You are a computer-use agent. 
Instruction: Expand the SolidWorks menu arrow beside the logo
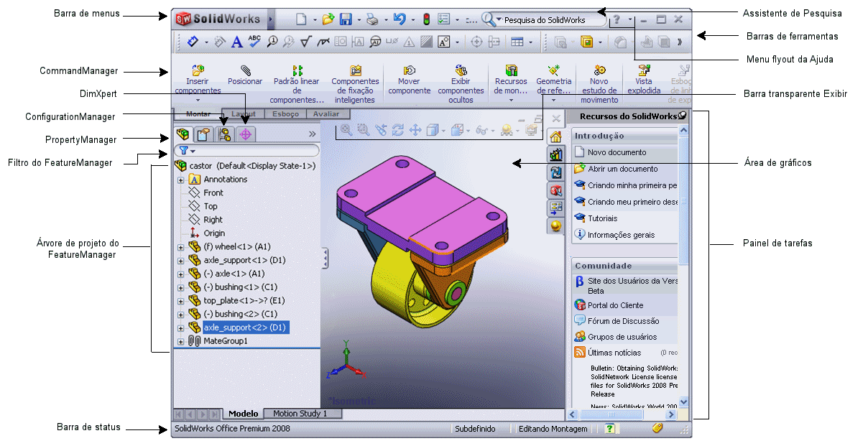pyautogui.click(x=270, y=19)
